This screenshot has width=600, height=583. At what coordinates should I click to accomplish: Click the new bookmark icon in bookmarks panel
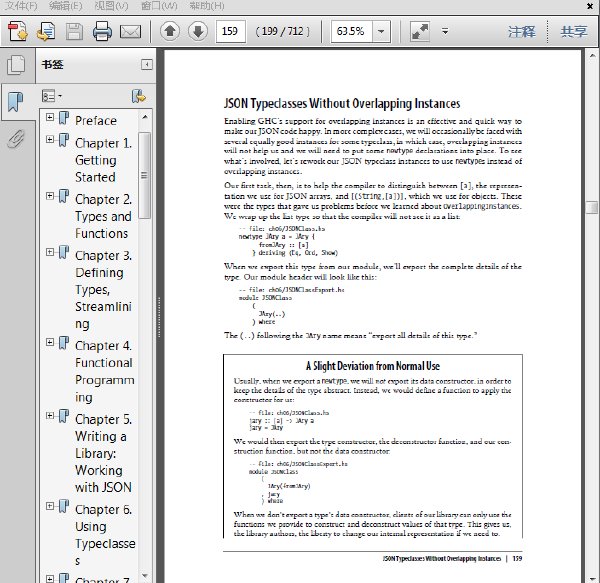pos(139,96)
